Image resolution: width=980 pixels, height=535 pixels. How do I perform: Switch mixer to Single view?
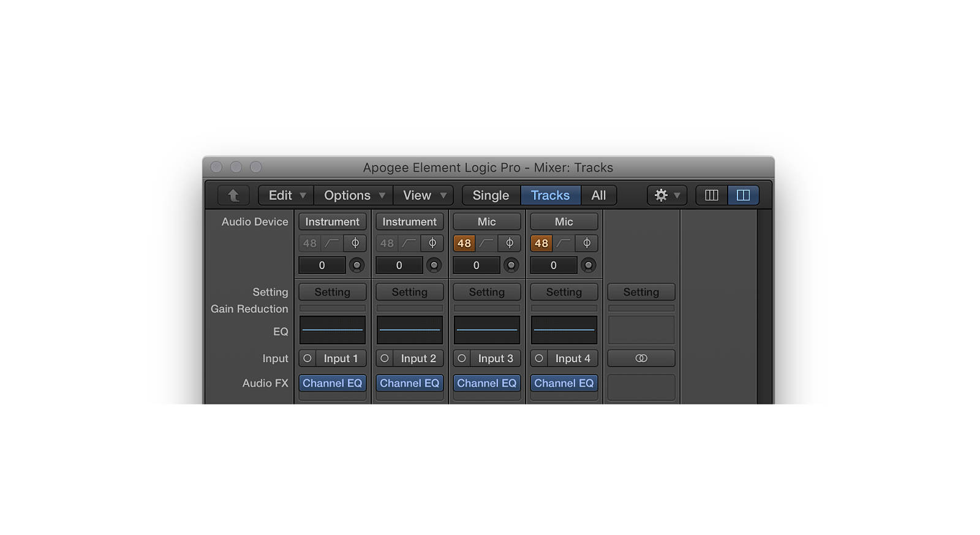click(491, 195)
